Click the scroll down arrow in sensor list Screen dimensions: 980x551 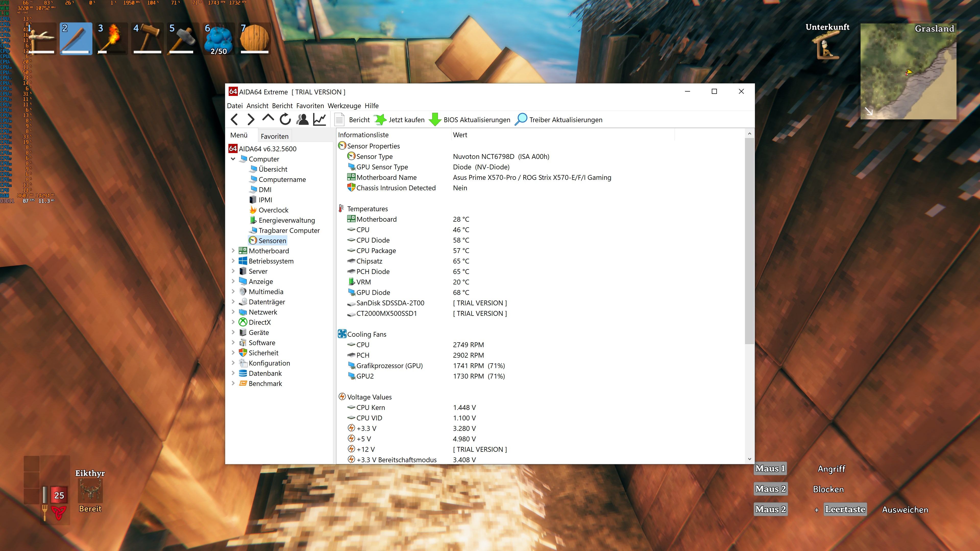749,459
